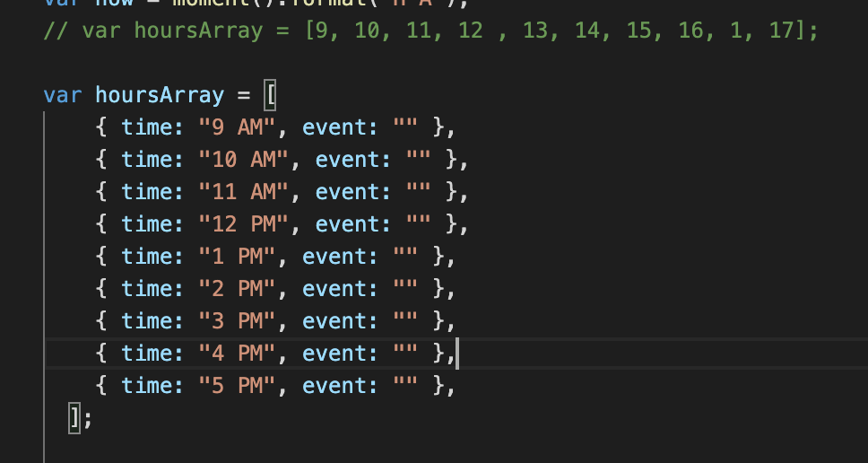Select the "3 PM" time string
Image resolution: width=868 pixels, height=463 pixels.
point(237,320)
